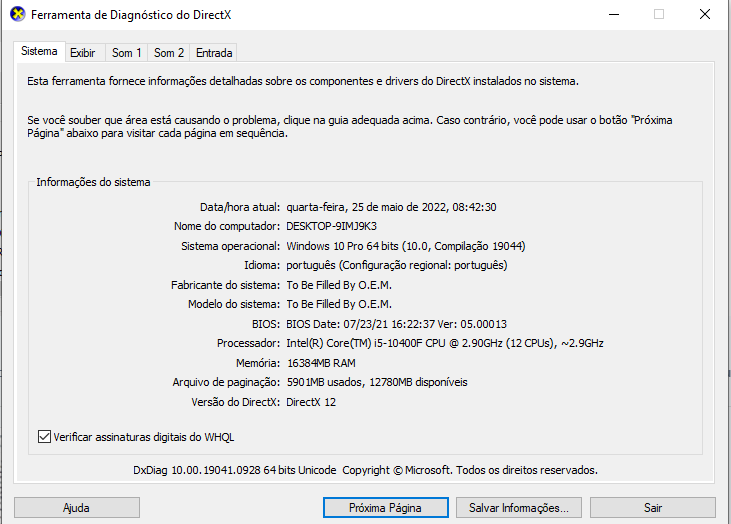The width and height of the screenshot is (731, 524).
Task: Click the DirectX 12 version value
Action: (311, 402)
